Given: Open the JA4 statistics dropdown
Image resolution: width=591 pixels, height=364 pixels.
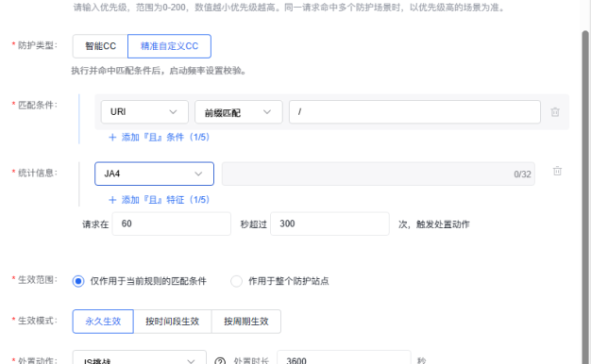Looking at the screenshot, I should pos(154,174).
